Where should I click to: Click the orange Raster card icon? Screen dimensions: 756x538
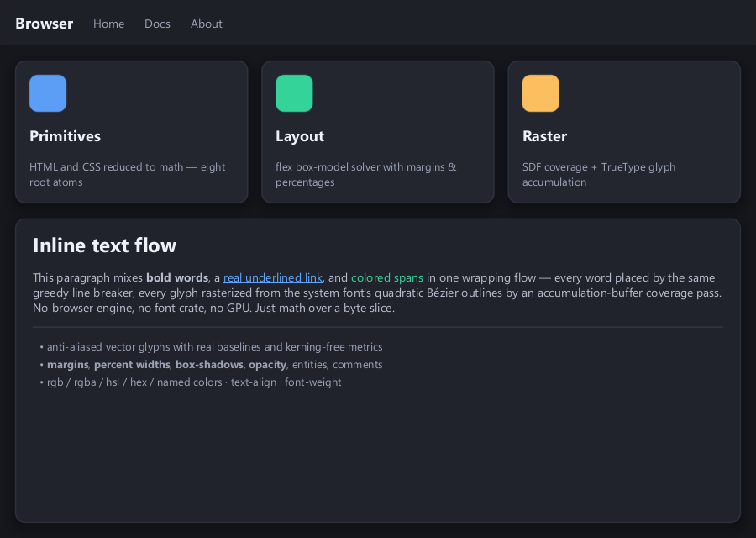540,93
